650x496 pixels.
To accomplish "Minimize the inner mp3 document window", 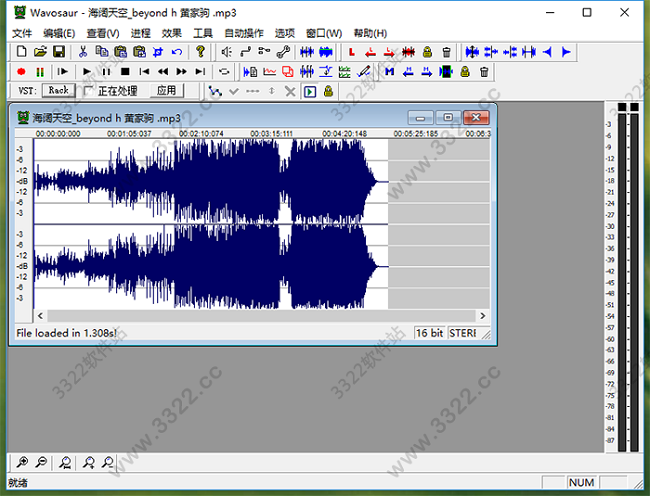I will coord(420,118).
